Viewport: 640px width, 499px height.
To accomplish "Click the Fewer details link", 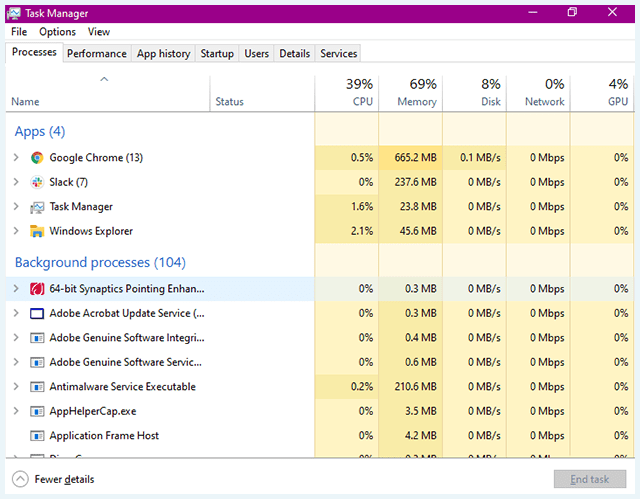I will click(64, 479).
